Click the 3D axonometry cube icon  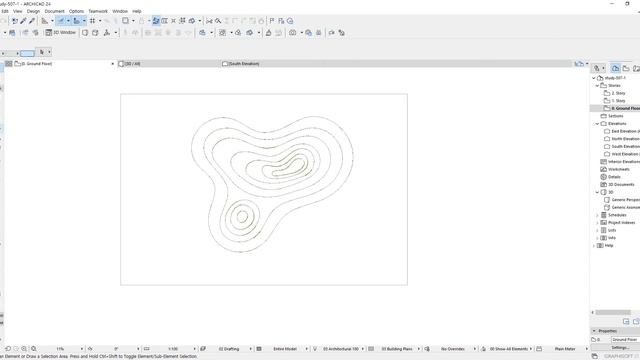(95, 33)
